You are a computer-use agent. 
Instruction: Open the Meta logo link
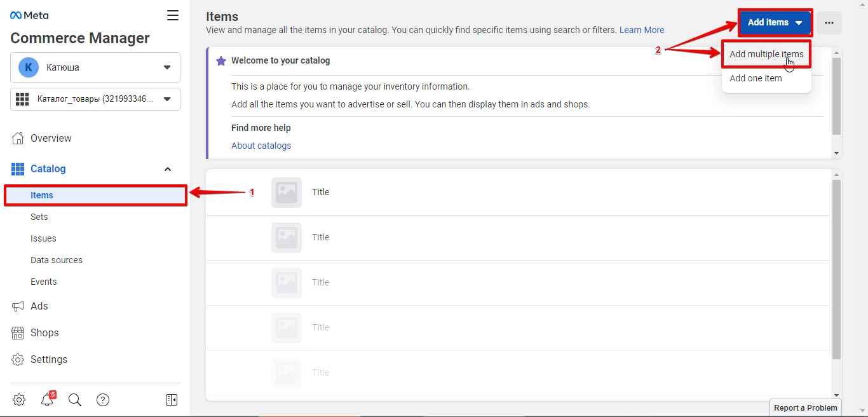point(29,15)
